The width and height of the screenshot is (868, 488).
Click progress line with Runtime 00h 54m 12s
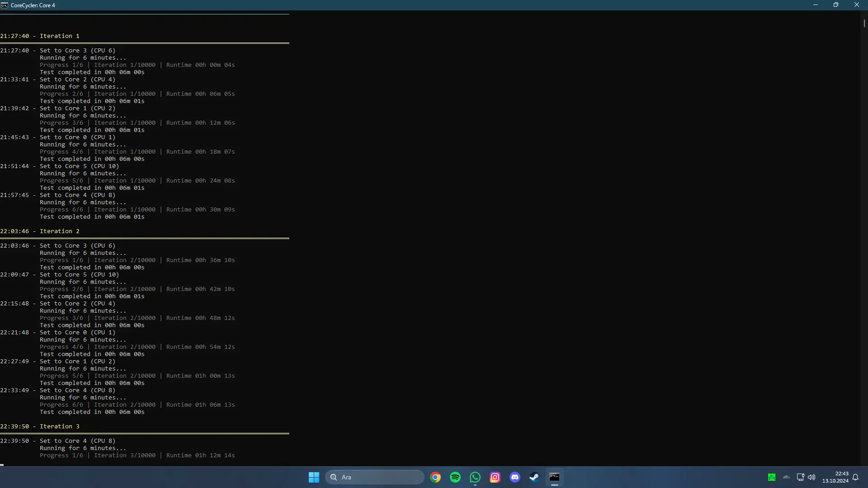tap(137, 347)
